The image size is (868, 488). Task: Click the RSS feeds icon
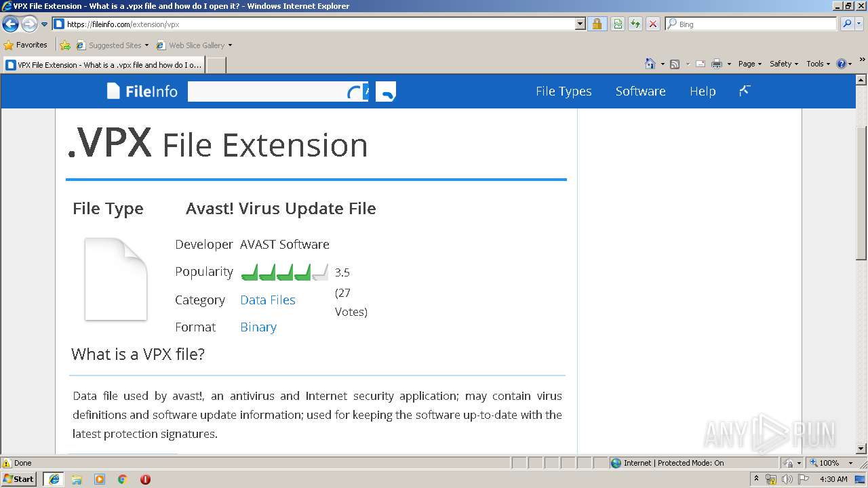coord(675,64)
